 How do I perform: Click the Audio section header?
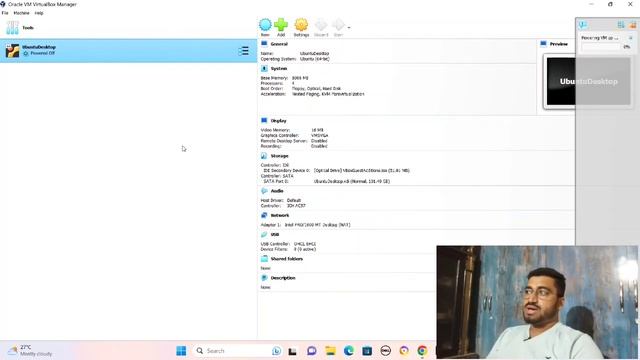pos(277,191)
